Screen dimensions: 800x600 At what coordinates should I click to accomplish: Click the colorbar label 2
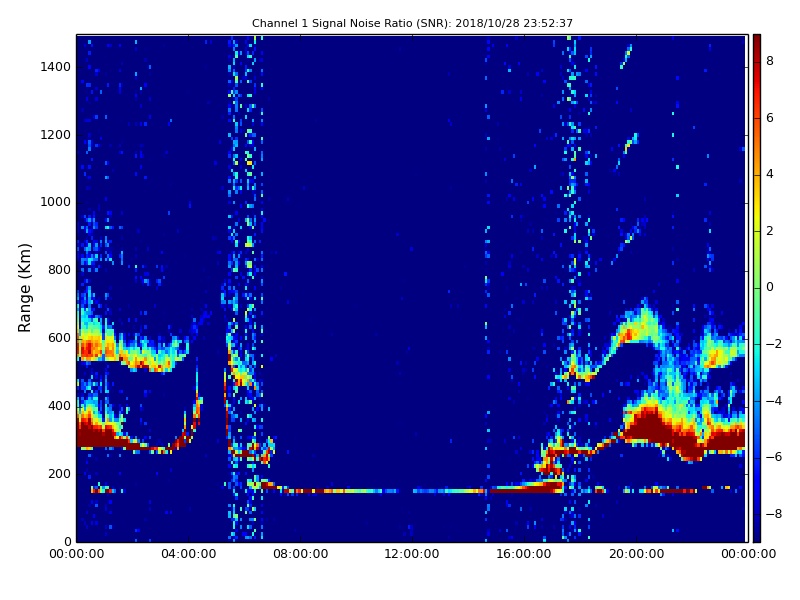[770, 231]
